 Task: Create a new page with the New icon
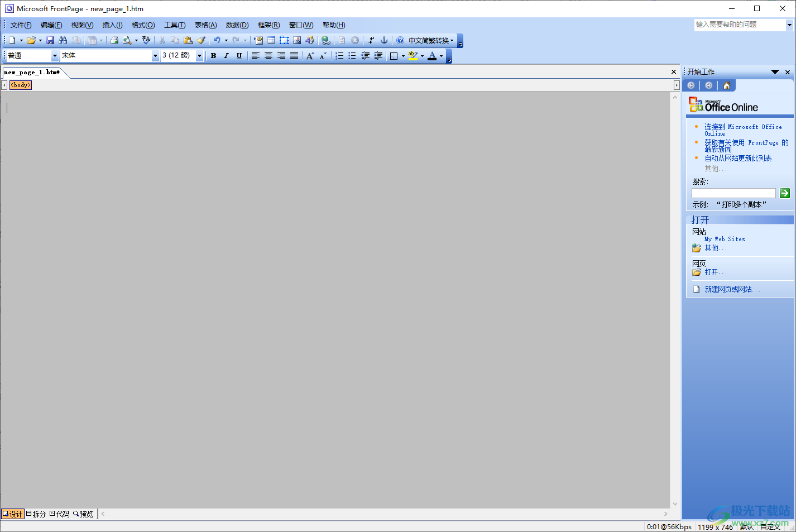[x=12, y=40]
